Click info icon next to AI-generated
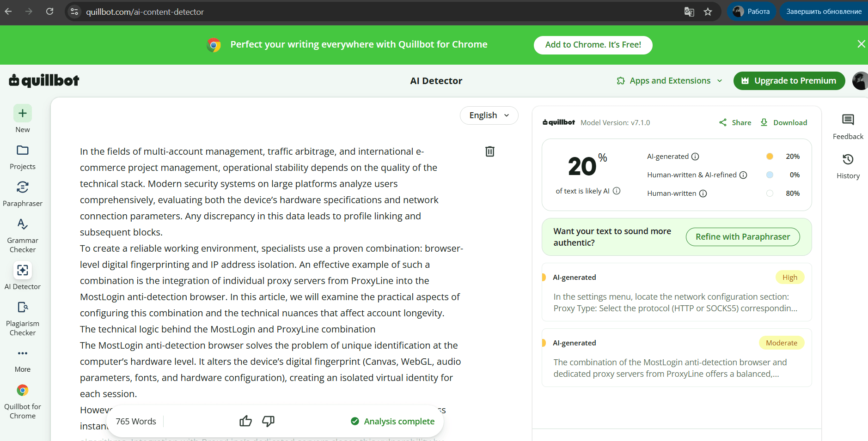This screenshot has height=441, width=868. point(695,157)
